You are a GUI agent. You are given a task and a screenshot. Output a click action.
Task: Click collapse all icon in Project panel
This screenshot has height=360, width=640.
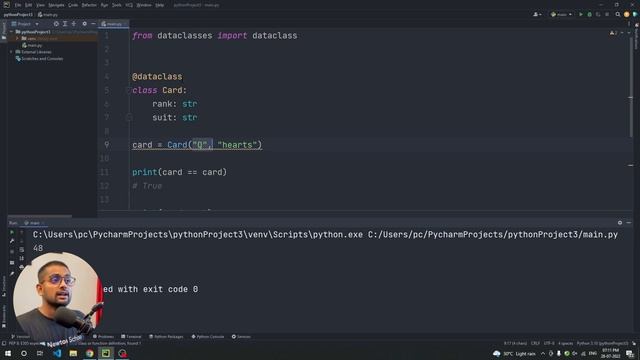(74, 24)
